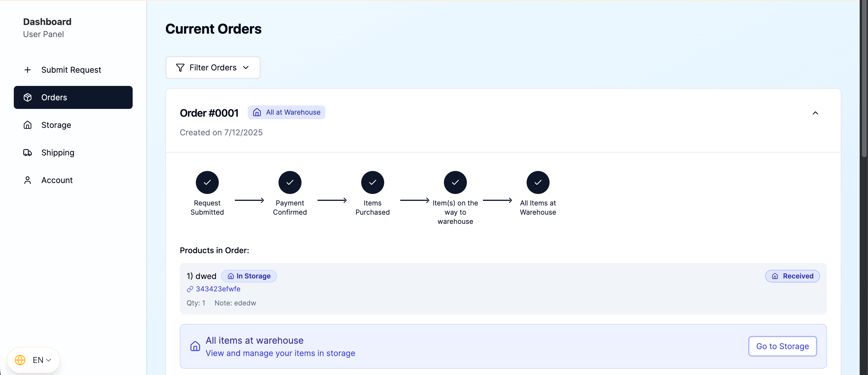Toggle the Received status badge
This screenshot has height=375, width=868.
792,276
